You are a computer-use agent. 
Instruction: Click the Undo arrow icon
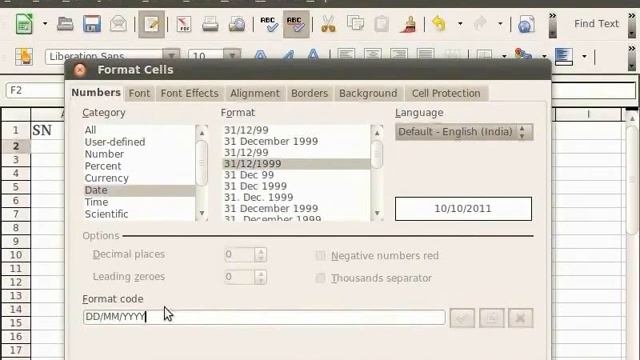click(x=439, y=24)
